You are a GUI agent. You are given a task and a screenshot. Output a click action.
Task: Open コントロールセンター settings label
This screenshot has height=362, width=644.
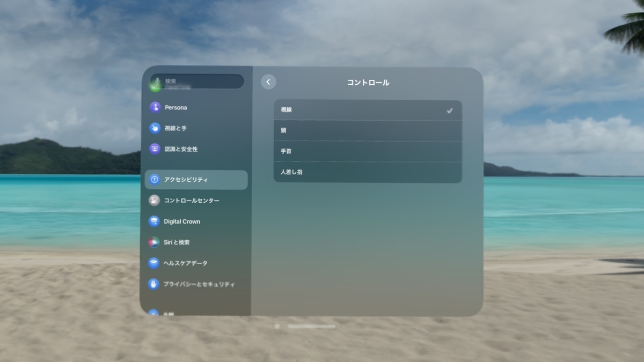tap(192, 201)
